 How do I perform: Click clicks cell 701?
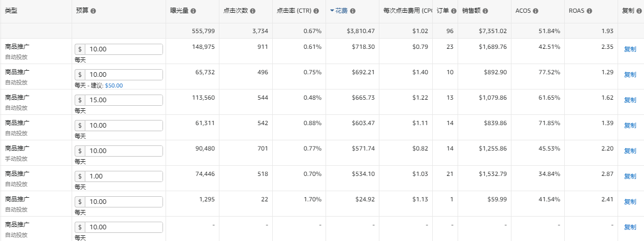tap(263, 148)
